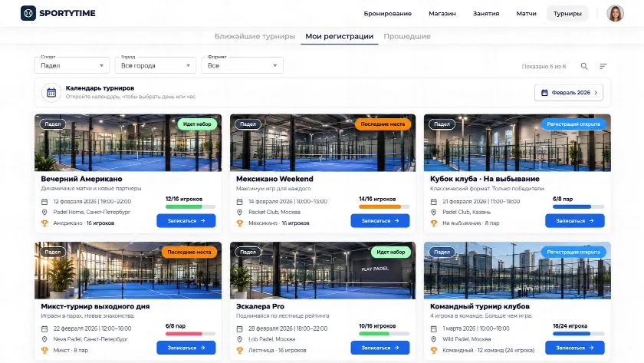644x363 pixels.
Task: Click Записаться for Эскалера Pro
Action: (x=380, y=348)
